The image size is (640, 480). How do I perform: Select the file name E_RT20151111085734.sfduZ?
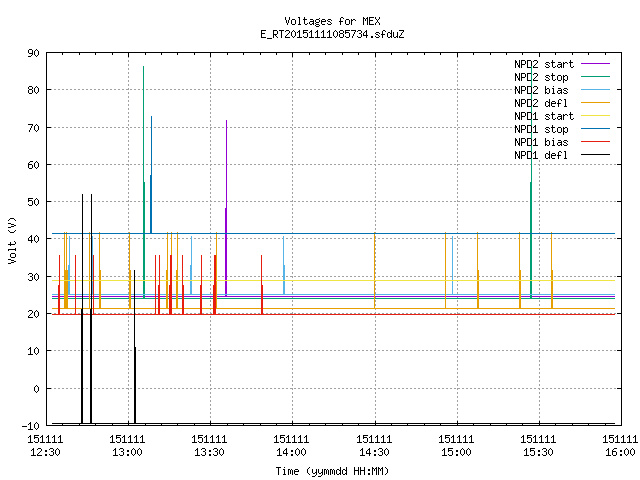coord(332,34)
